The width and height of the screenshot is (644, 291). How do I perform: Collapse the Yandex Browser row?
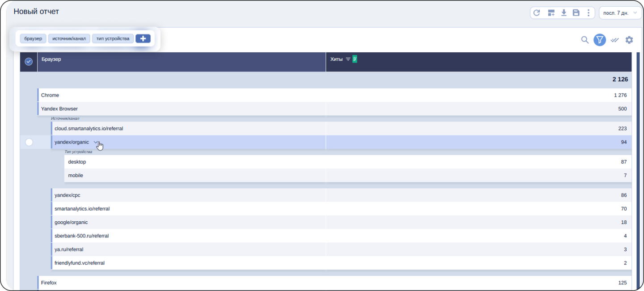pos(334,109)
